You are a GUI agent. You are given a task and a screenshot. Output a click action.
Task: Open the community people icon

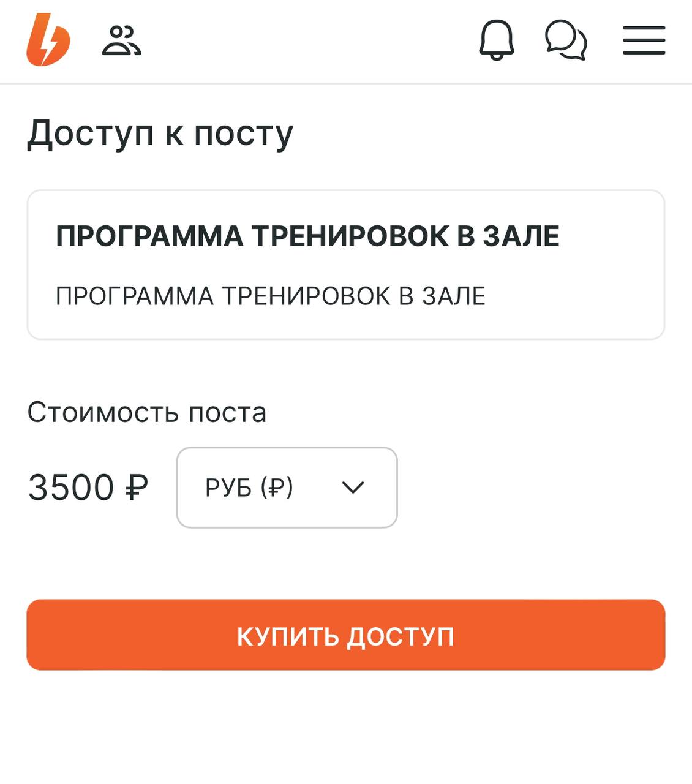pyautogui.click(x=121, y=41)
